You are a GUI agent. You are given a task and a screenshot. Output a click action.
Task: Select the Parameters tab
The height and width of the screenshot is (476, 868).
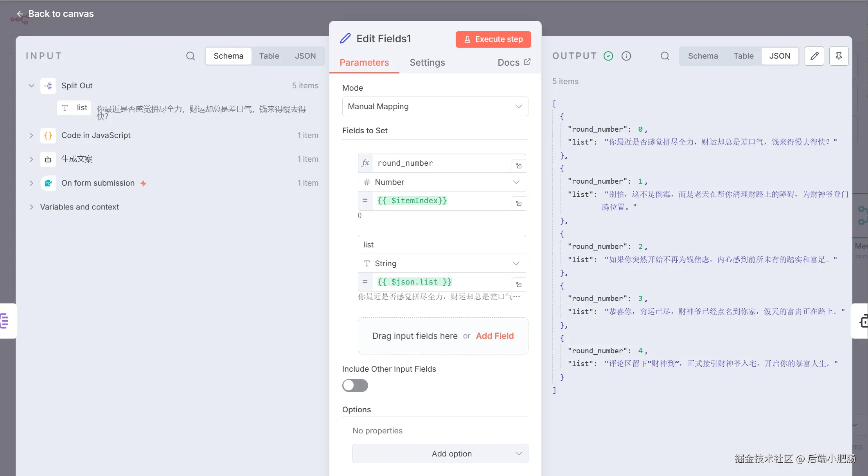click(x=364, y=63)
